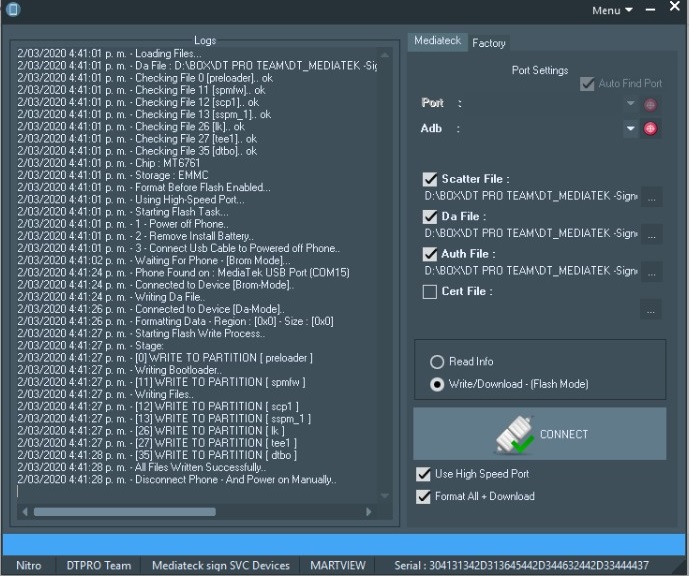This screenshot has height=576, width=689.
Task: Browse for Auth File with ellipsis button
Action: (651, 271)
